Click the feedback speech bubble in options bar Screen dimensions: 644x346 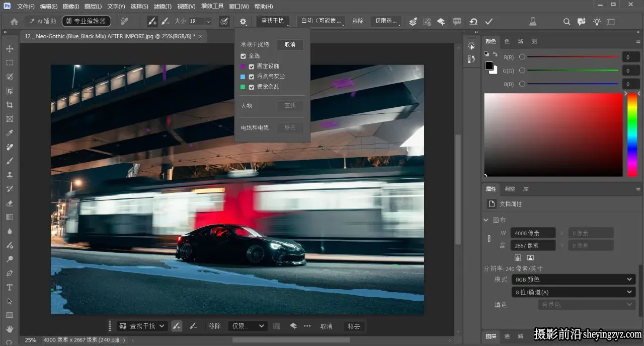[457, 22]
